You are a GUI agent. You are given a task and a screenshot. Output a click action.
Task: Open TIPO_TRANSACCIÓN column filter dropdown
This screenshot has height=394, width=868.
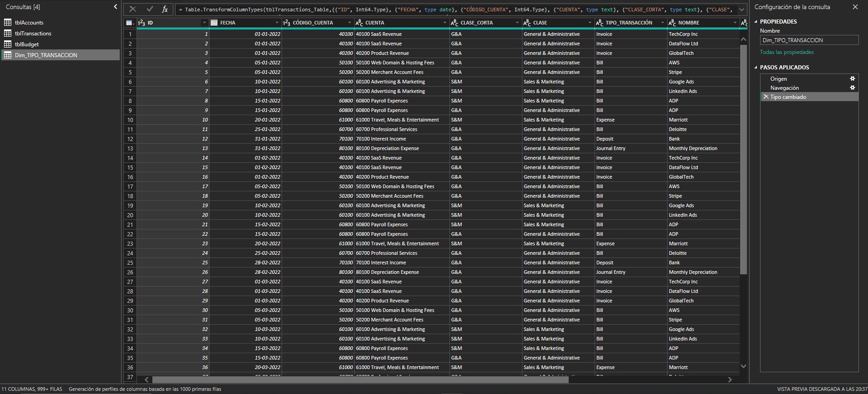pos(663,23)
